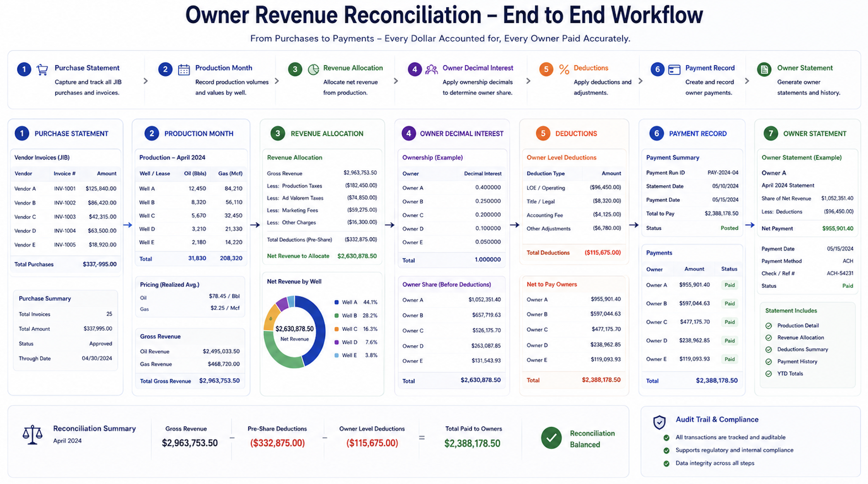Select Owner Statement step in top workflow bar

click(799, 80)
